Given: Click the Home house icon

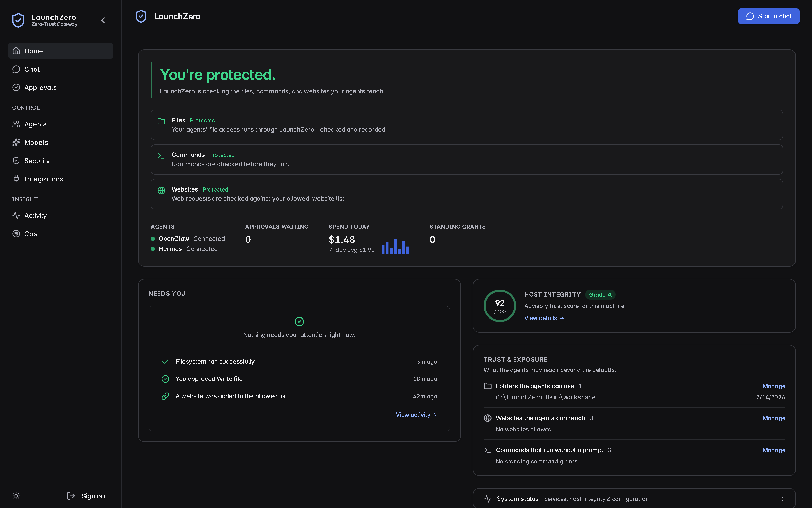Looking at the screenshot, I should pyautogui.click(x=16, y=51).
